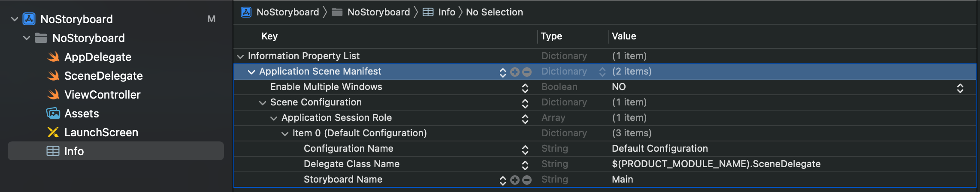The height and width of the screenshot is (192, 980).
Task: Click the No Selection breadcrumb item
Action: click(x=494, y=12)
